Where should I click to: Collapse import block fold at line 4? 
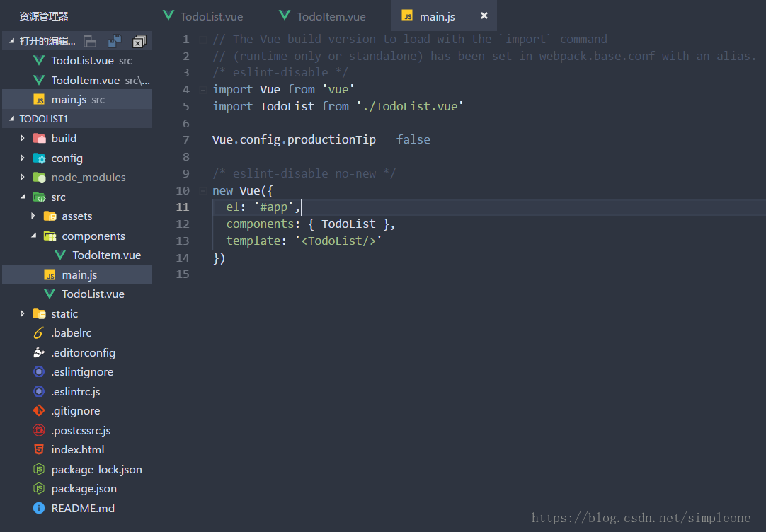click(x=202, y=89)
